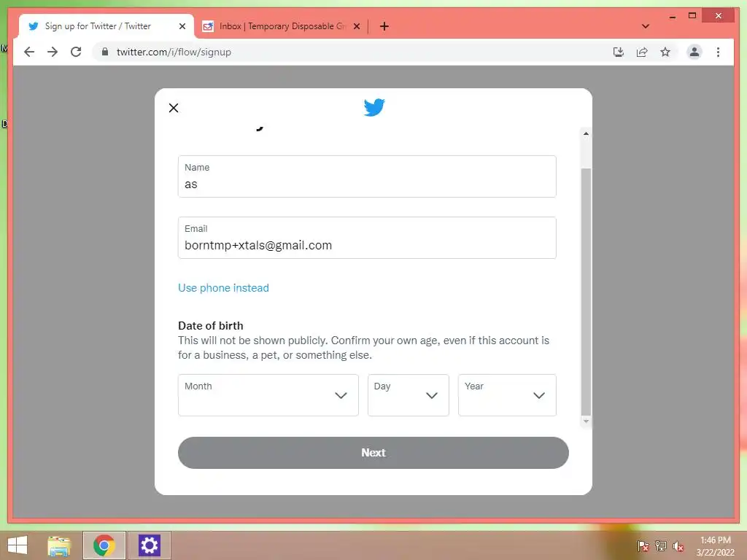Focus the Name input field
The height and width of the screenshot is (560, 747).
tap(367, 176)
